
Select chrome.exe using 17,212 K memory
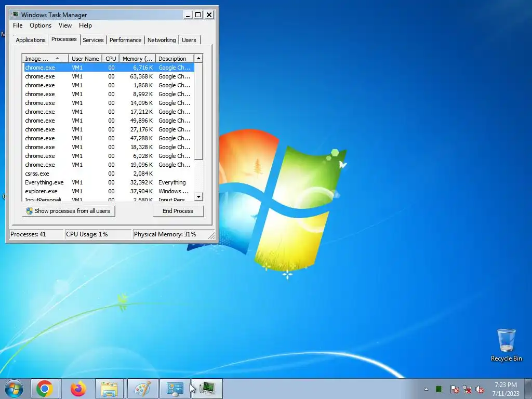pos(109,112)
